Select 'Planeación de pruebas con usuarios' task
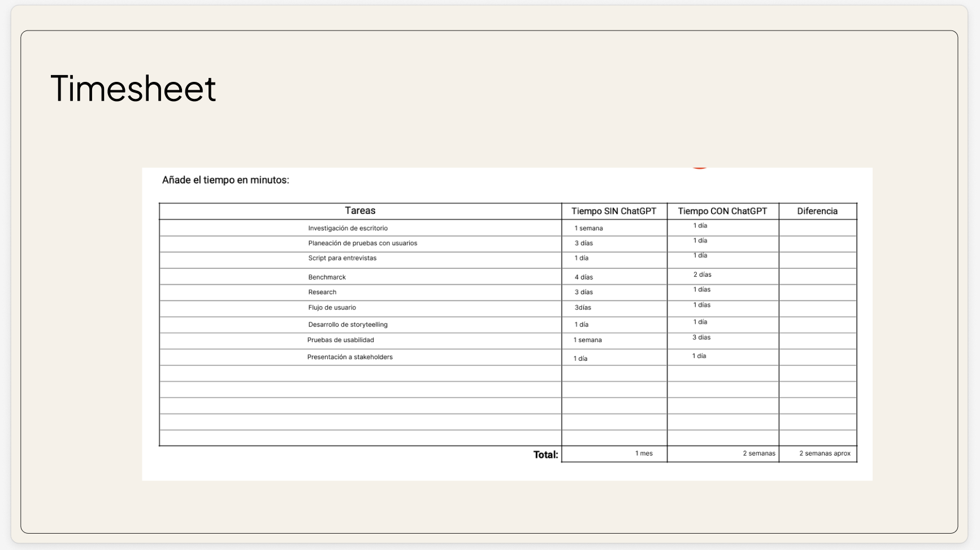The image size is (980, 550). pos(362,243)
